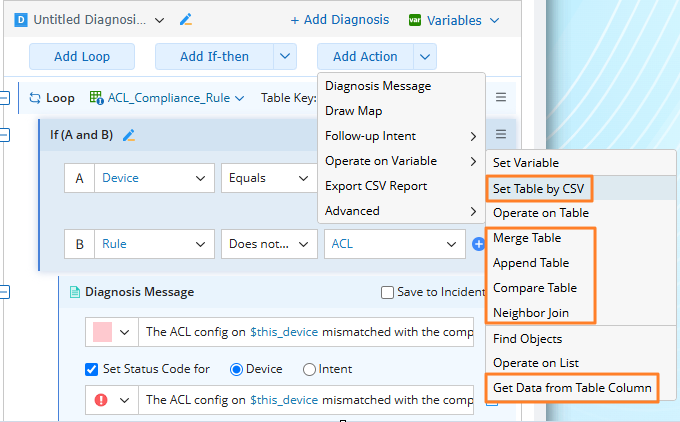This screenshot has height=422, width=680.
Task: Select the Intent radio button
Action: pyautogui.click(x=308, y=369)
